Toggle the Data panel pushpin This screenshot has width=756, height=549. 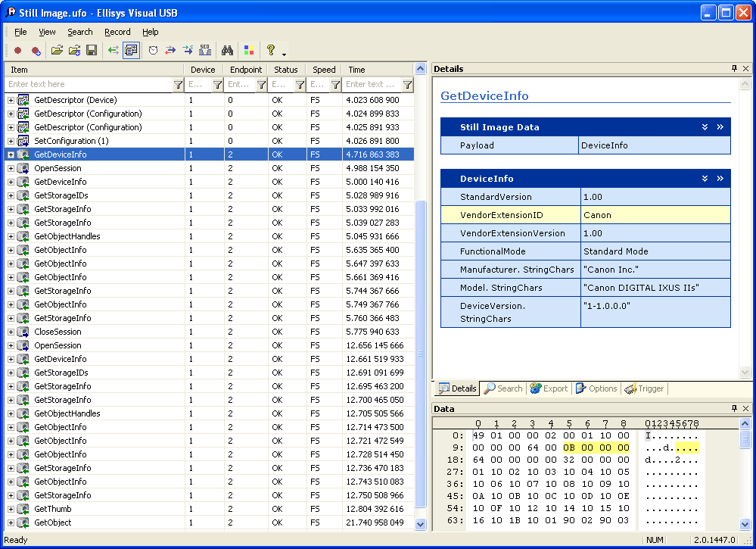[x=734, y=409]
